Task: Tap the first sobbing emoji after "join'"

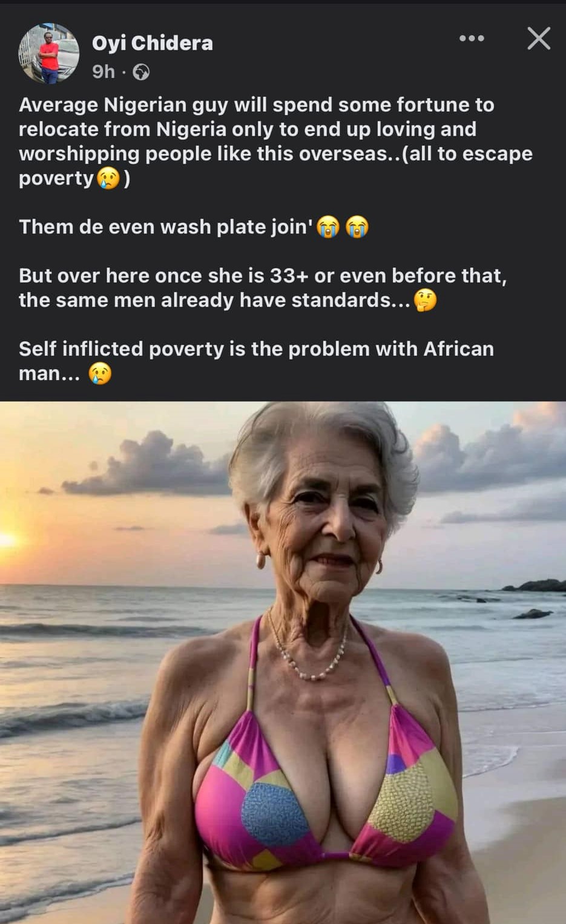Action: click(328, 227)
